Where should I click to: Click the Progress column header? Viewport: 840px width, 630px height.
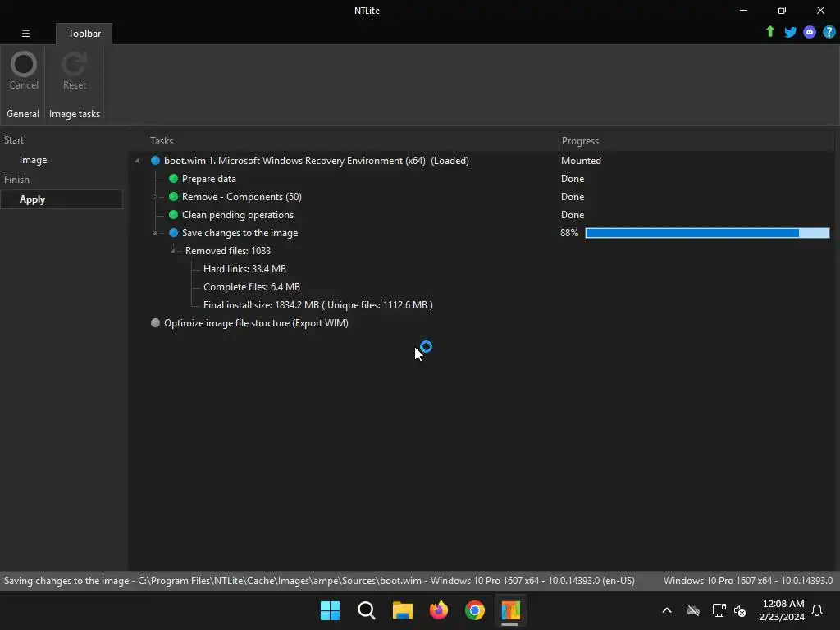[580, 141]
